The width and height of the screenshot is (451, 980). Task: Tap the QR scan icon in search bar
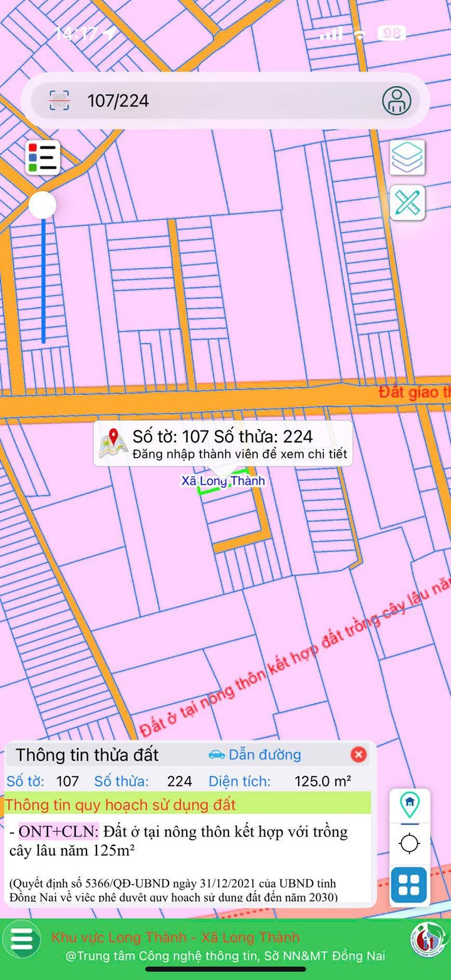pos(60,100)
